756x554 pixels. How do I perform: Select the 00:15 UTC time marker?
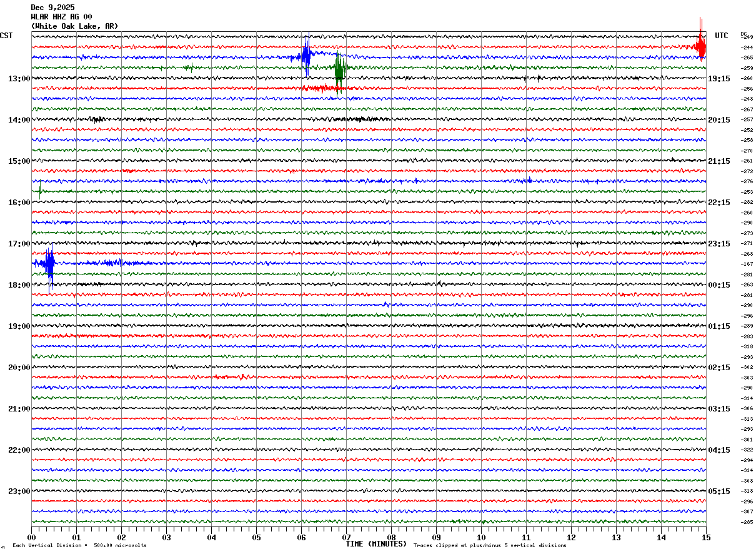click(719, 285)
